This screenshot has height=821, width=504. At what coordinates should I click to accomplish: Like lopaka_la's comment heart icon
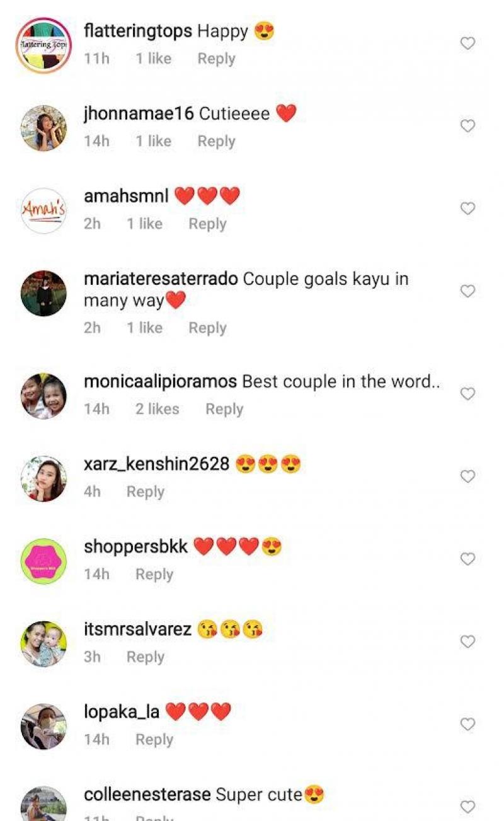467,724
